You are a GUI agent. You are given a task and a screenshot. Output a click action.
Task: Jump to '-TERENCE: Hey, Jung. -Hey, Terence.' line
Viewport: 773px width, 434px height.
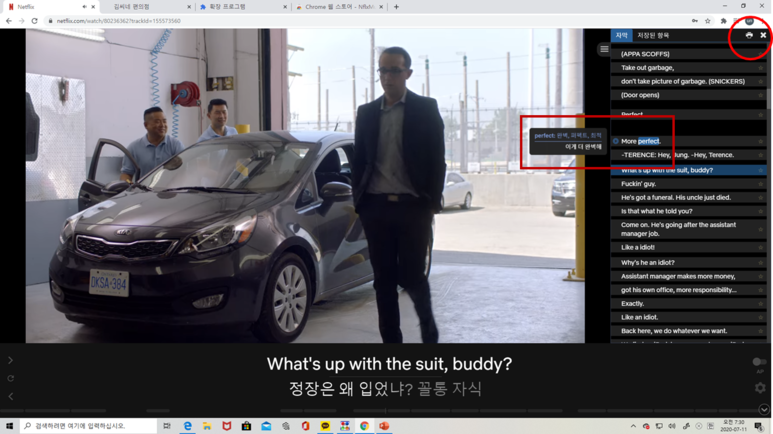pyautogui.click(x=688, y=155)
